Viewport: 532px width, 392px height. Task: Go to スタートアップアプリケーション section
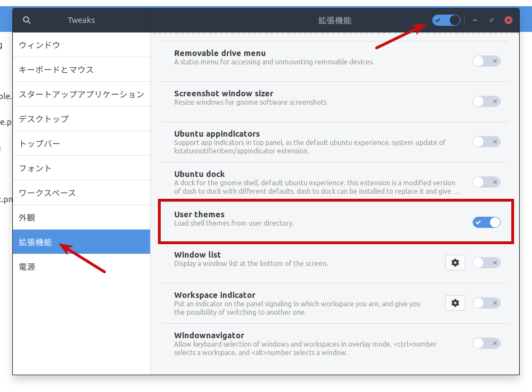[81, 94]
